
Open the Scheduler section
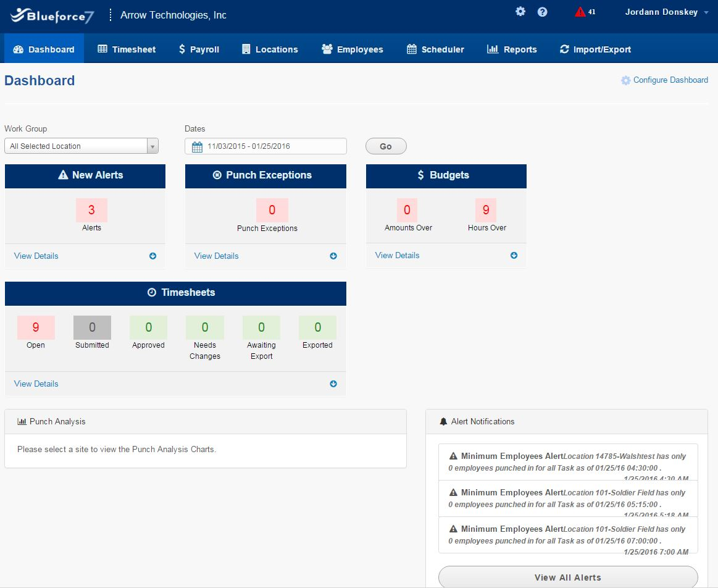436,49
